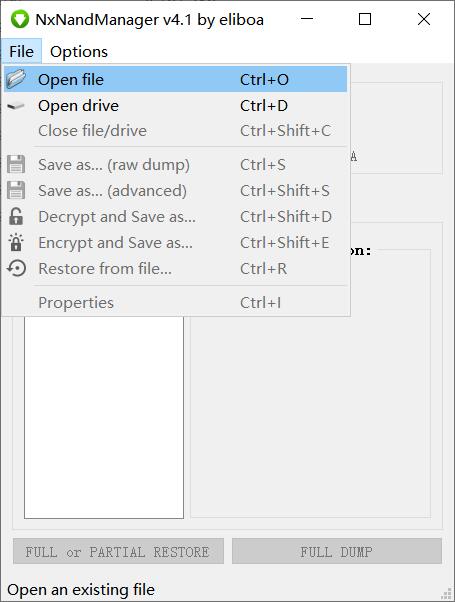The image size is (455, 602).
Task: Click the locked padlock Encrypt icon
Action: 16,242
